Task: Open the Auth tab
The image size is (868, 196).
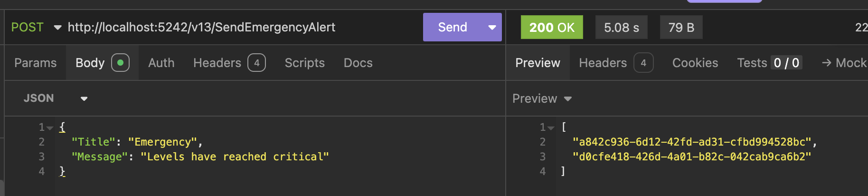Action: click(161, 63)
